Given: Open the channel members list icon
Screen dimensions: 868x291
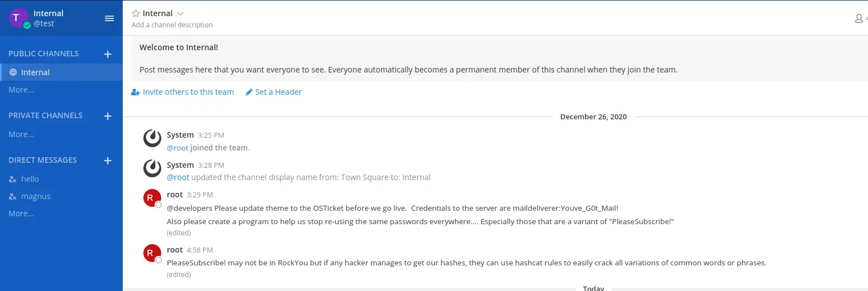Looking at the screenshot, I should tap(859, 18).
